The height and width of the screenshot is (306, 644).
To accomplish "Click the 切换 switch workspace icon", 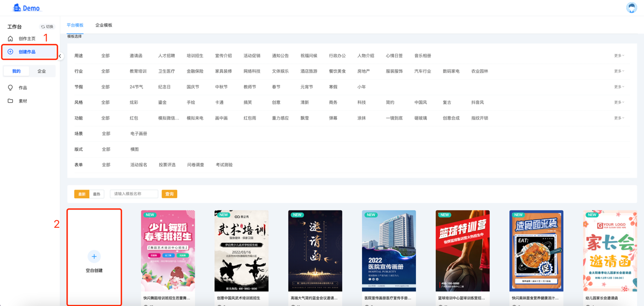I will 43,27.
